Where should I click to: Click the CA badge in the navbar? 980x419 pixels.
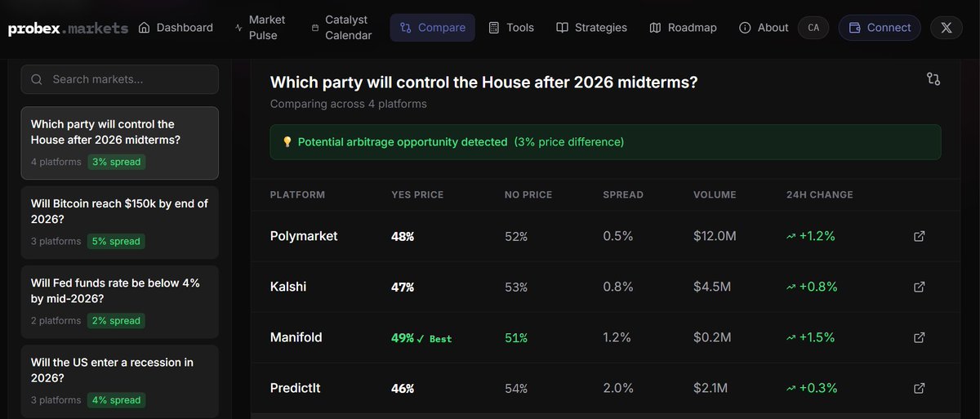pos(813,28)
